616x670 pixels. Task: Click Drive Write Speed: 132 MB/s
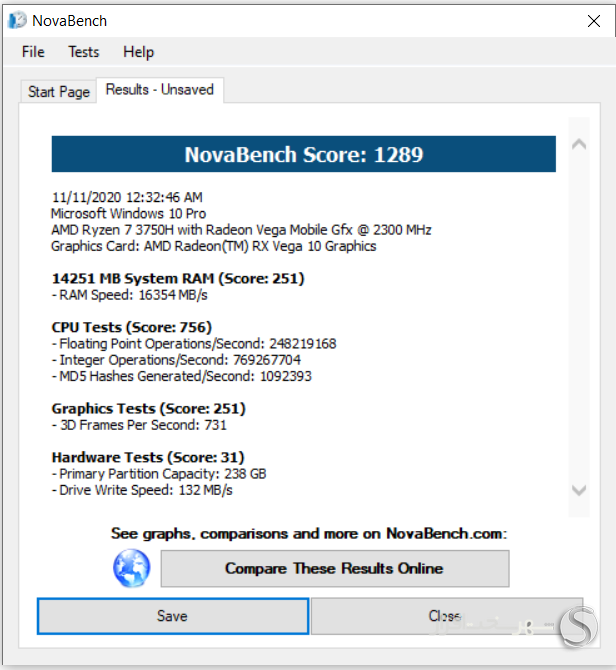142,490
